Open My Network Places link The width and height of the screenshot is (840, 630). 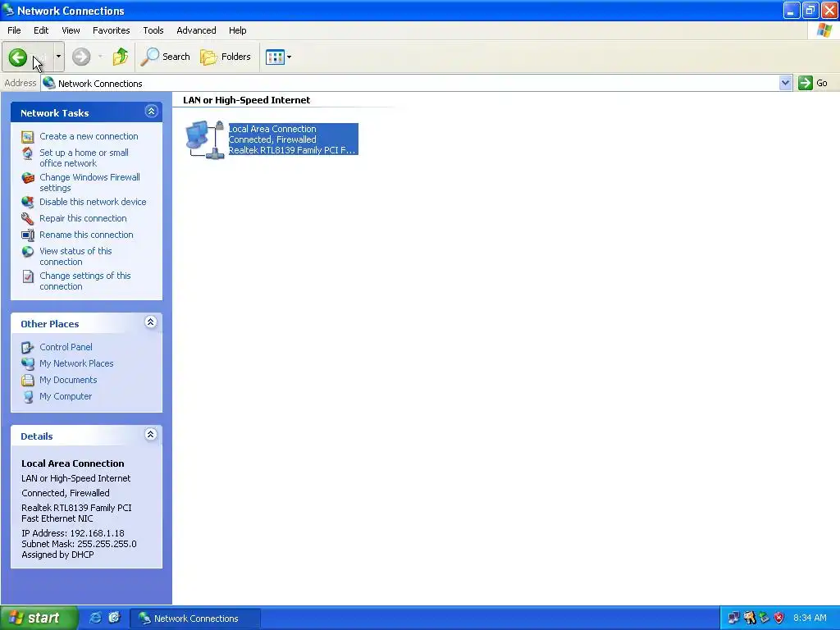[76, 363]
